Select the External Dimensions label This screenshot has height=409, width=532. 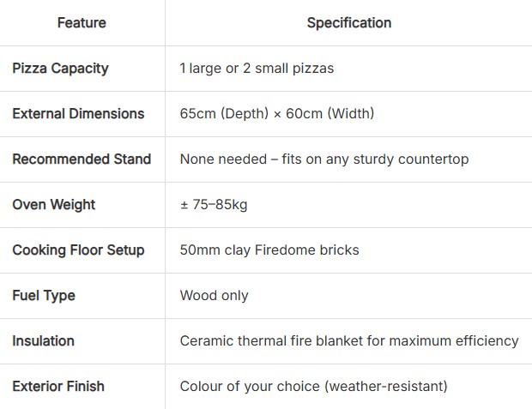tap(78, 114)
